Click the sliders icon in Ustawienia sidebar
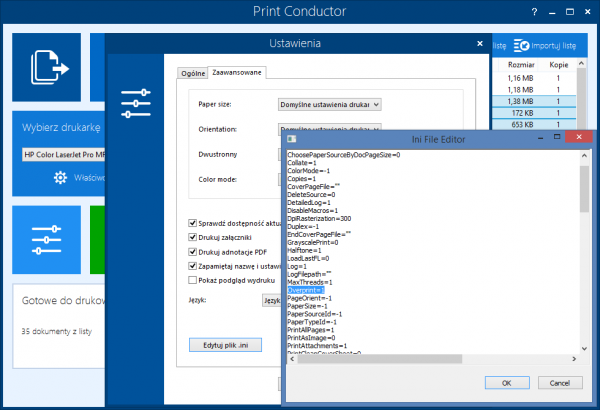 click(136, 103)
